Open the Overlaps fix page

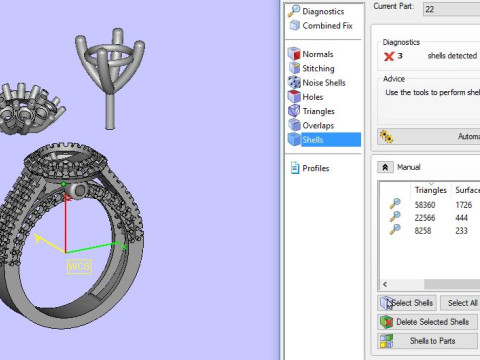coord(311,125)
